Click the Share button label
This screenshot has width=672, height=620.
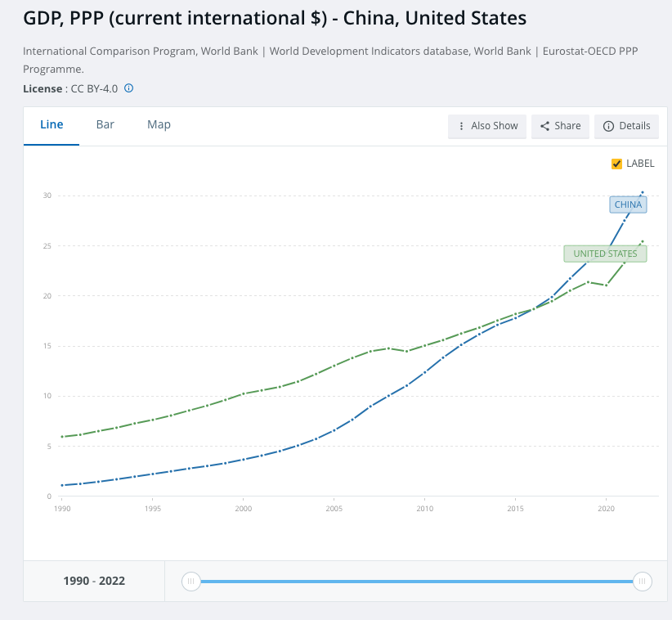(567, 126)
